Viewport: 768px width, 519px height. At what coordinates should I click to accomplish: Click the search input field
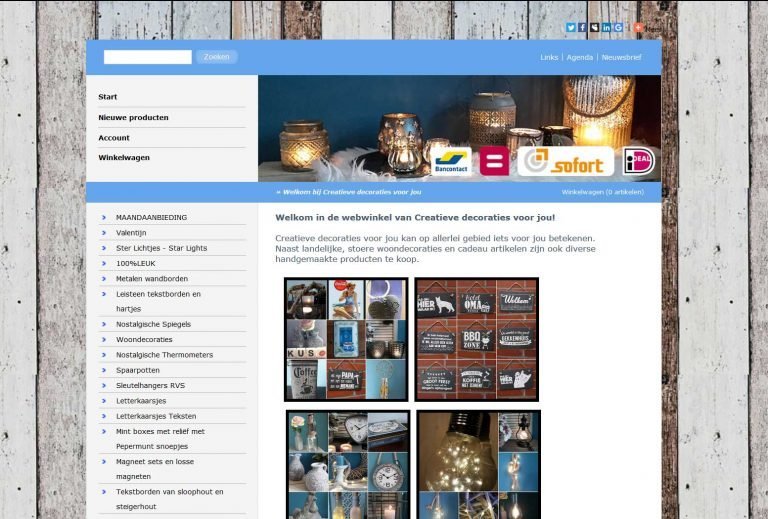point(147,57)
